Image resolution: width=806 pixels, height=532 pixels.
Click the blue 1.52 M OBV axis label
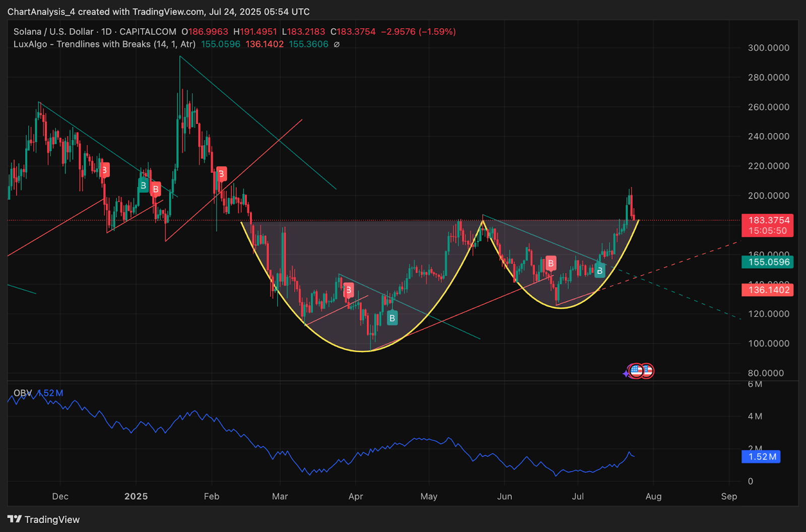pyautogui.click(x=761, y=457)
